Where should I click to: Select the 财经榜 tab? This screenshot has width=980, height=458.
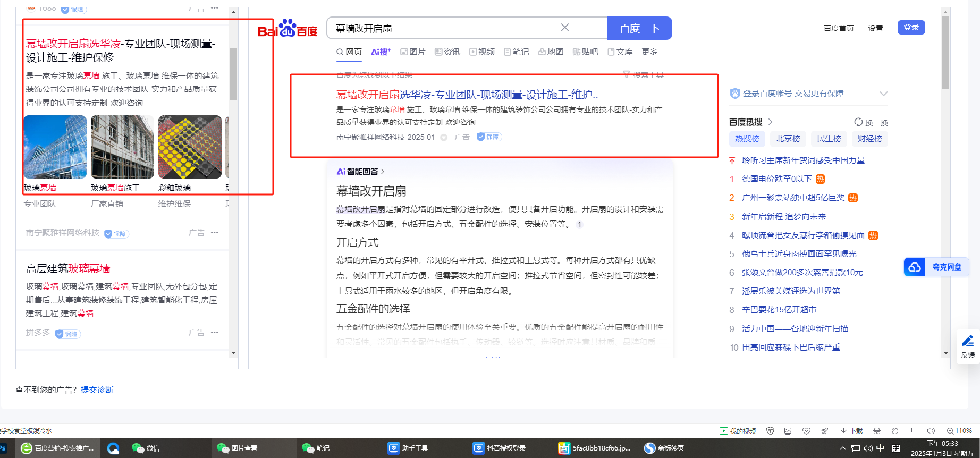tap(870, 139)
